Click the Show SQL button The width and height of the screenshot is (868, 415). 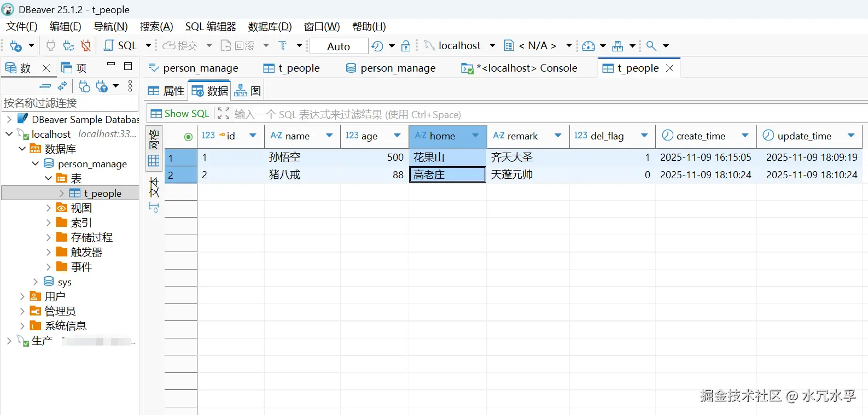click(180, 114)
